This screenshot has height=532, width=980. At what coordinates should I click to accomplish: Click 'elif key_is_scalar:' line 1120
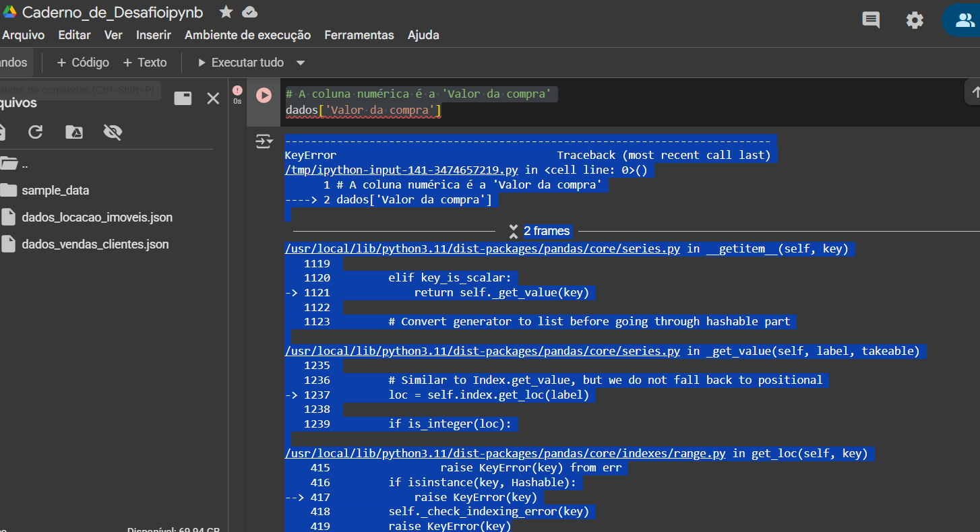450,277
